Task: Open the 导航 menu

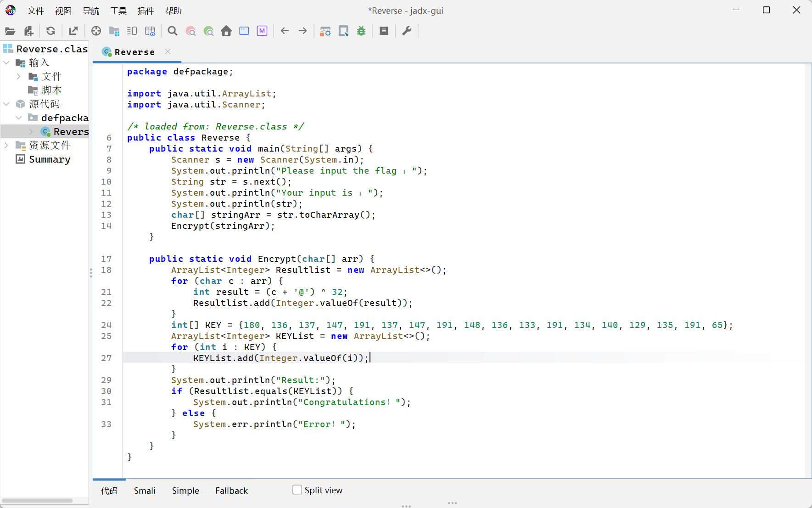Action: 90,11
